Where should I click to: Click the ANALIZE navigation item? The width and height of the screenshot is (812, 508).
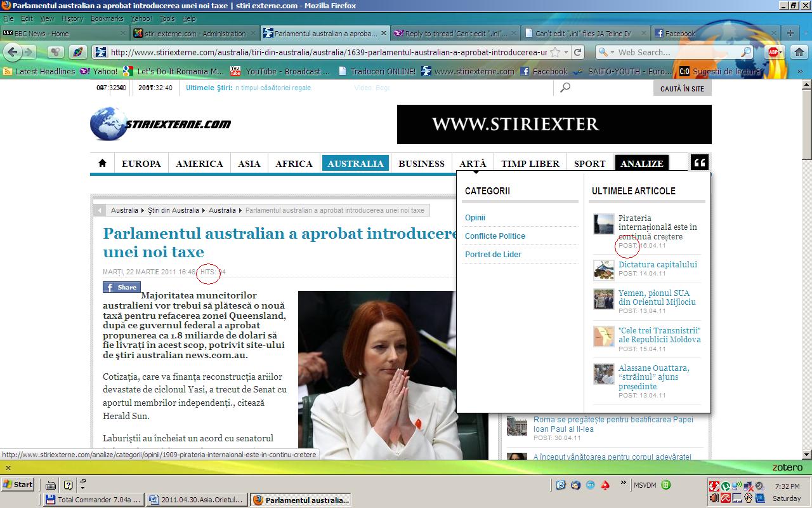pos(641,164)
